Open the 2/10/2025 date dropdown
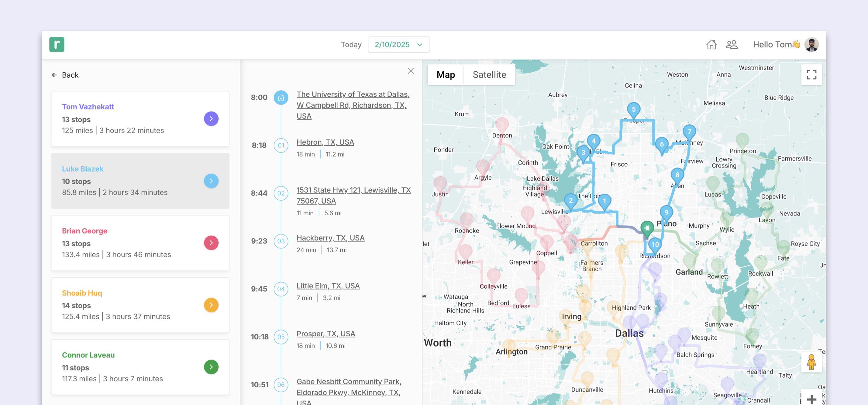The height and width of the screenshot is (405, 868). point(399,44)
